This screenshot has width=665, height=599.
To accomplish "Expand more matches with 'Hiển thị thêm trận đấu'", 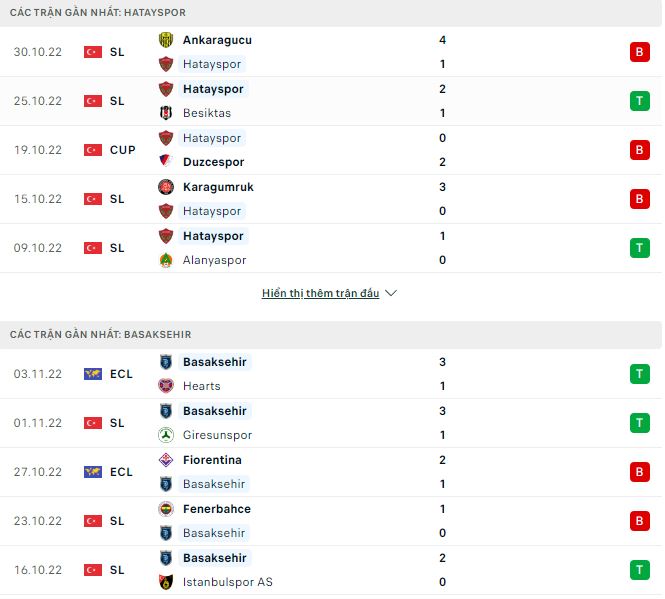I will 320,294.
